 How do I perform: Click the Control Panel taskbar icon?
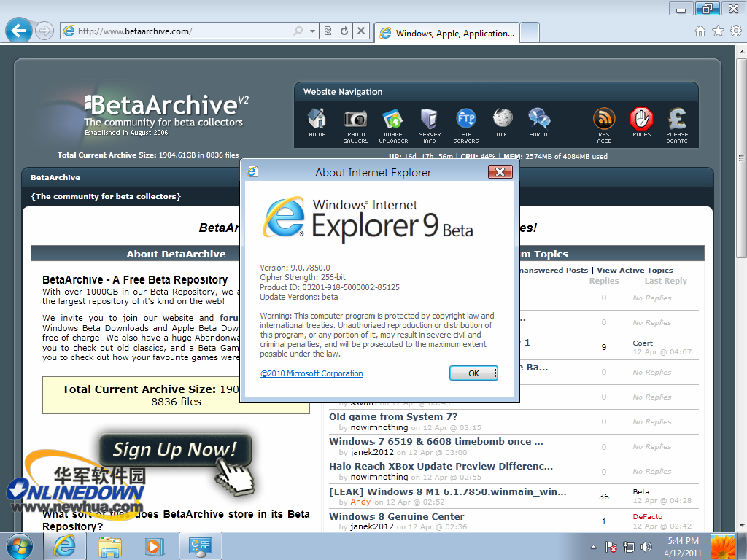pos(200,546)
